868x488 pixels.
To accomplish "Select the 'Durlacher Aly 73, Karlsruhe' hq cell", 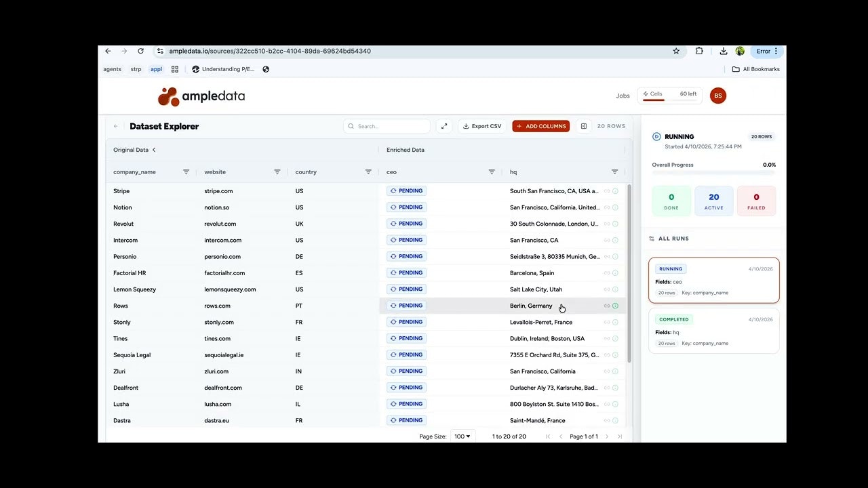I will click(555, 388).
